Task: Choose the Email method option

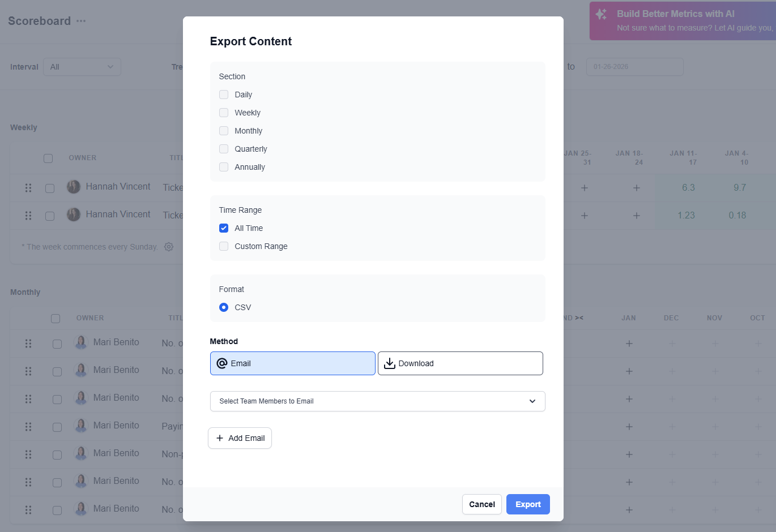Action: pyautogui.click(x=292, y=363)
